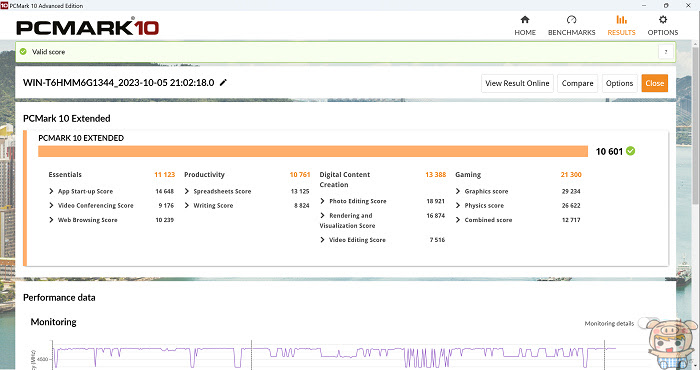Screen dimensions: 700x370
Task: Click the green check next to 10 601
Action: pos(630,151)
